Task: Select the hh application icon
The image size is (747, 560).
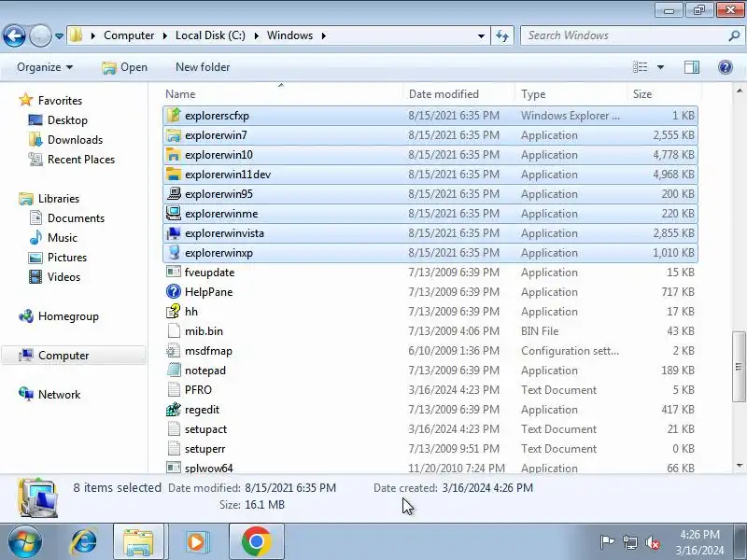Action: tap(174, 312)
